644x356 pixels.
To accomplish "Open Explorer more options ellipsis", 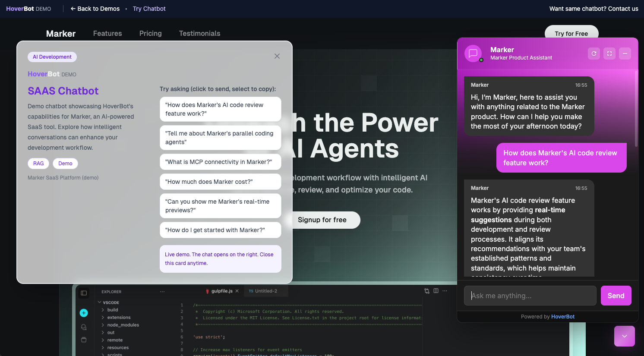I will 162,292.
